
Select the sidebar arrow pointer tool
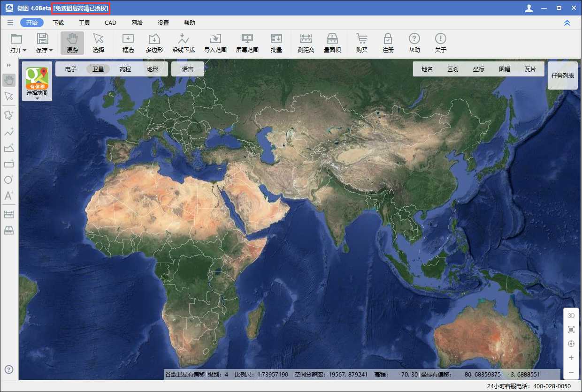(9, 96)
